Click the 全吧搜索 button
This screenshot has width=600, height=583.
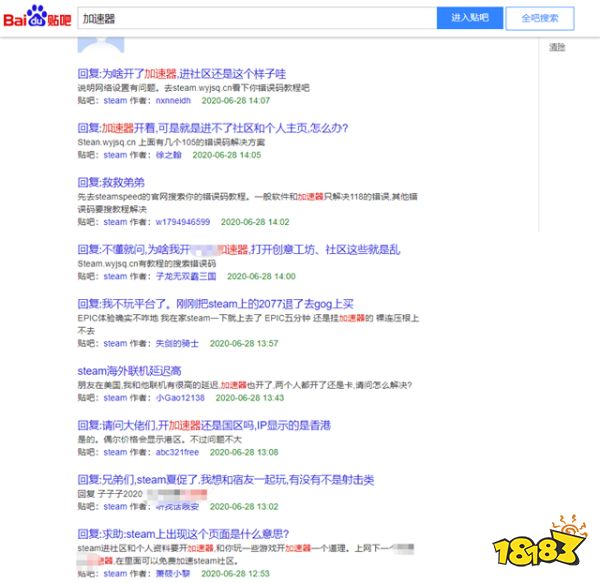[540, 18]
